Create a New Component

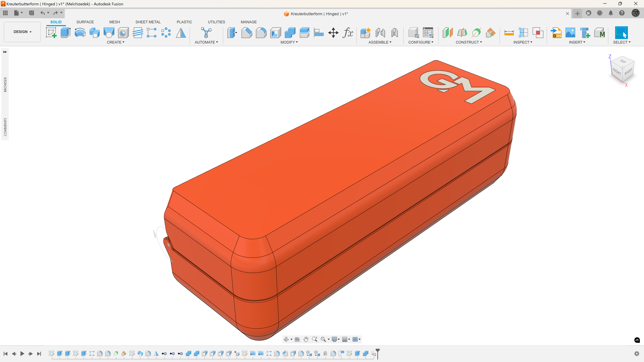click(x=365, y=33)
